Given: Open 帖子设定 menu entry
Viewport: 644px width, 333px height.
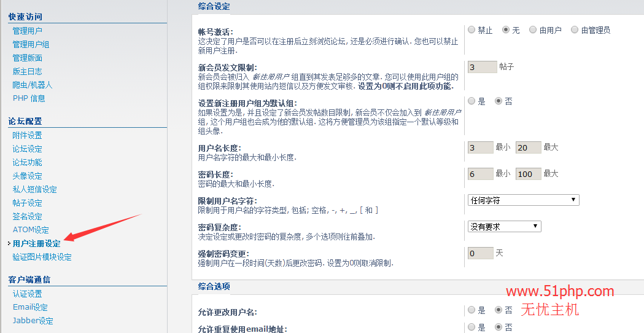Looking at the screenshot, I should coord(27,203).
